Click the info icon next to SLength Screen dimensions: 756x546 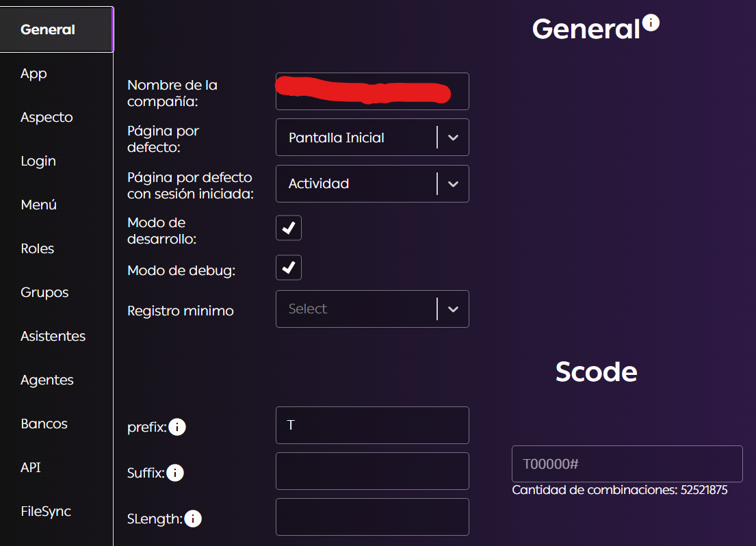[193, 519]
